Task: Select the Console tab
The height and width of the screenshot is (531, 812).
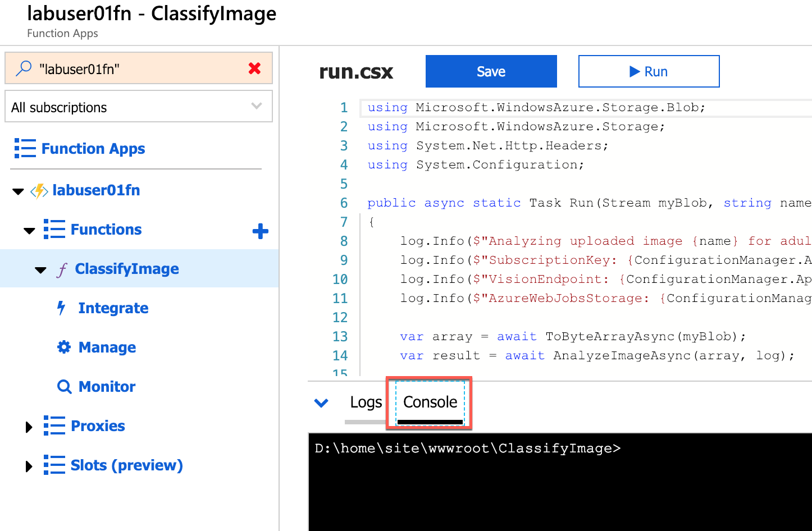Action: coord(430,402)
